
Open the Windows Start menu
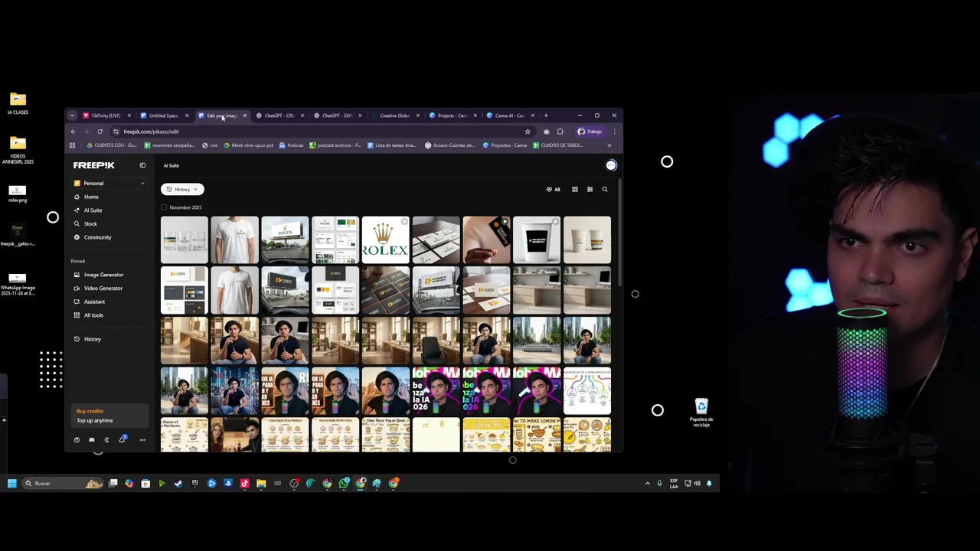(x=12, y=483)
